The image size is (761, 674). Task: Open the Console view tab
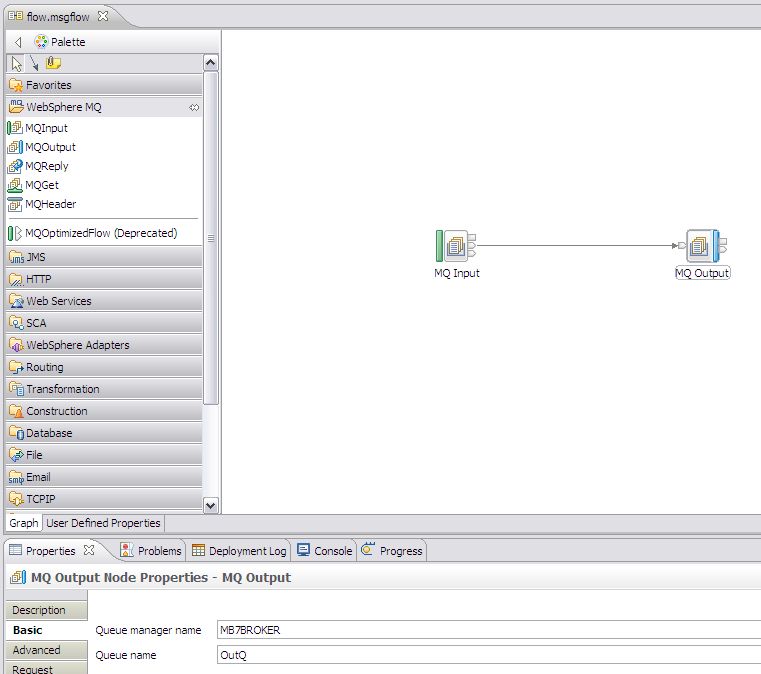tap(324, 551)
